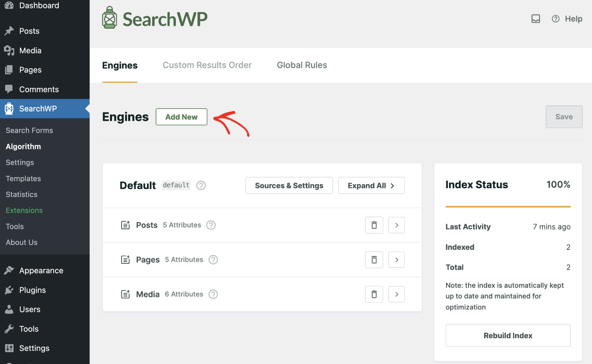
Task: Open Search Forms submenu item
Action: [x=30, y=131]
